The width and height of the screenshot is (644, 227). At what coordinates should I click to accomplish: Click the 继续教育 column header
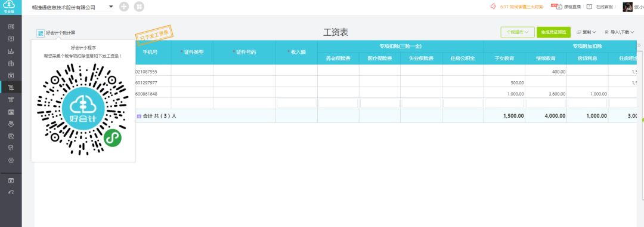(546, 59)
